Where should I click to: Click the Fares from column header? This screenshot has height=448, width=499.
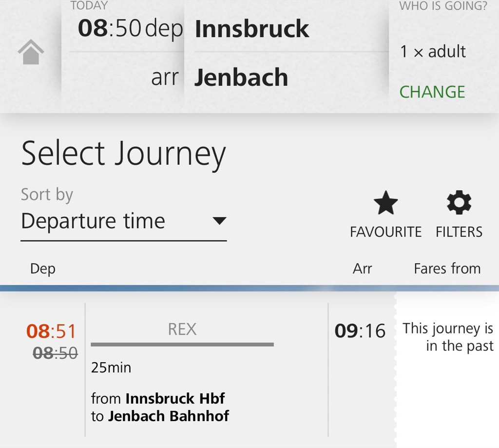[x=447, y=269]
